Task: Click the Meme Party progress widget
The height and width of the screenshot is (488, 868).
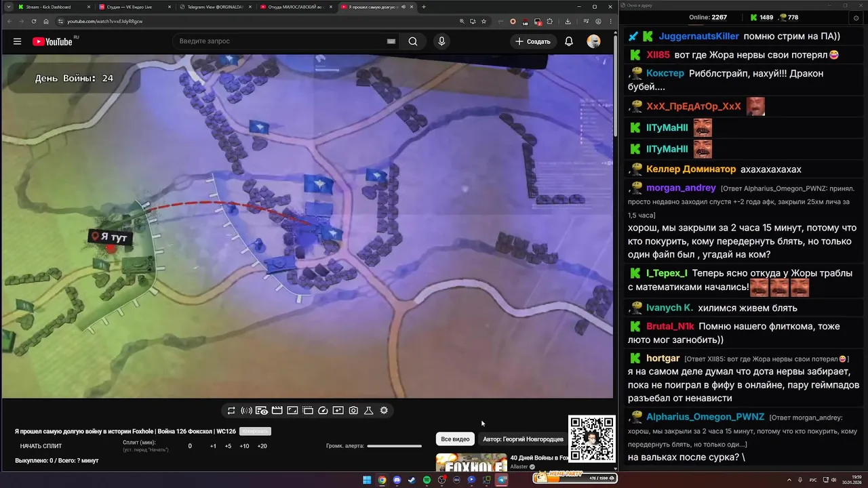Action: (576, 478)
